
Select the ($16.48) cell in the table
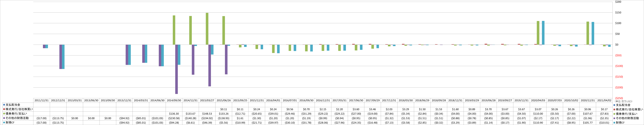pos(373,123)
